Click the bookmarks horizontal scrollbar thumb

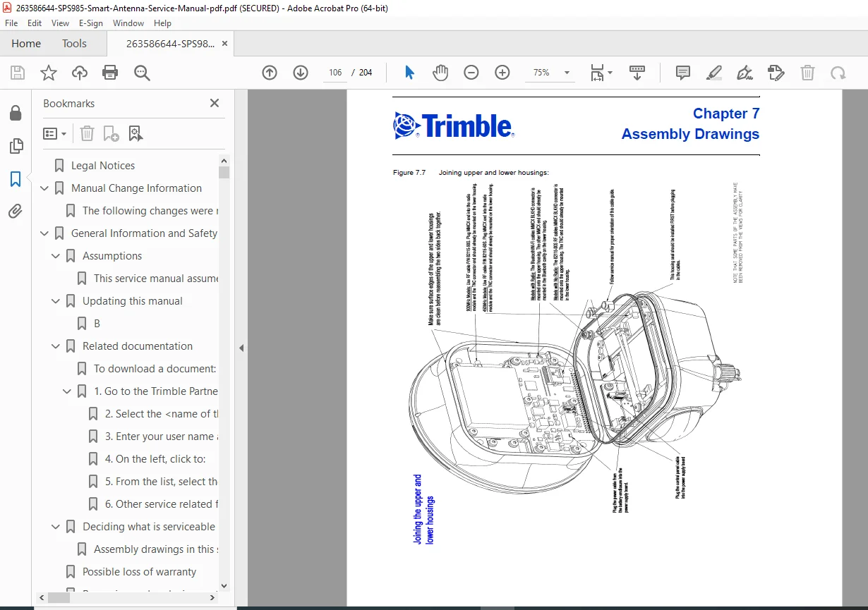pyautogui.click(x=59, y=598)
